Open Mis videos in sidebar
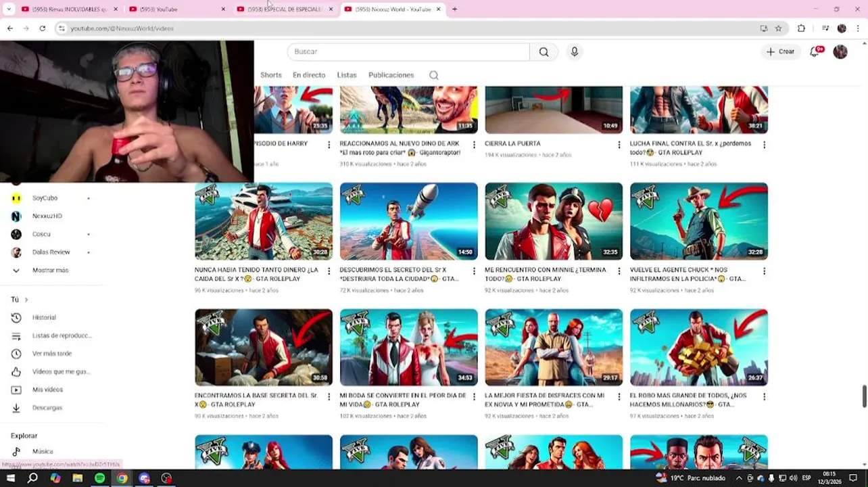Viewport: 868px width, 487px height. (x=47, y=390)
